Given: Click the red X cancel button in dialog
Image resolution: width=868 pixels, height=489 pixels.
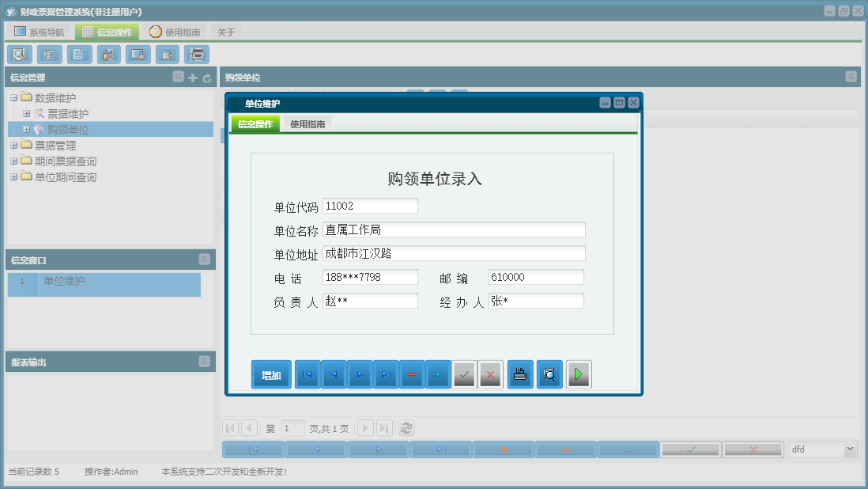Looking at the screenshot, I should click(490, 375).
